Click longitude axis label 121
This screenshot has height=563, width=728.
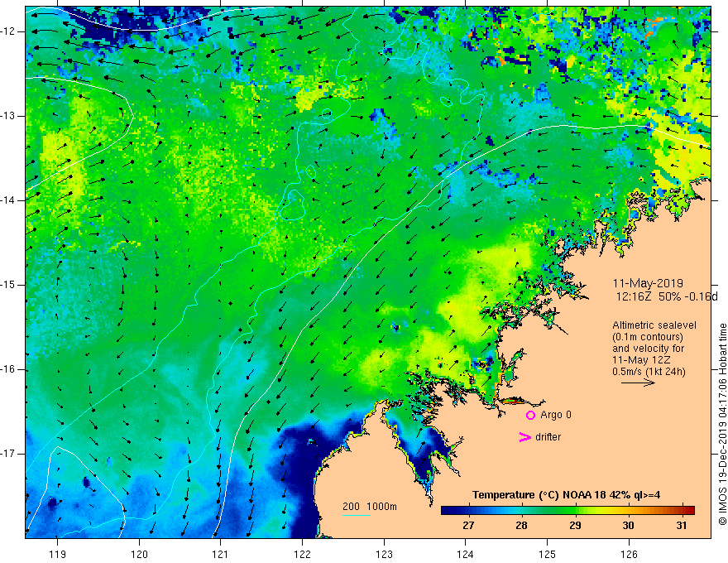(x=221, y=554)
